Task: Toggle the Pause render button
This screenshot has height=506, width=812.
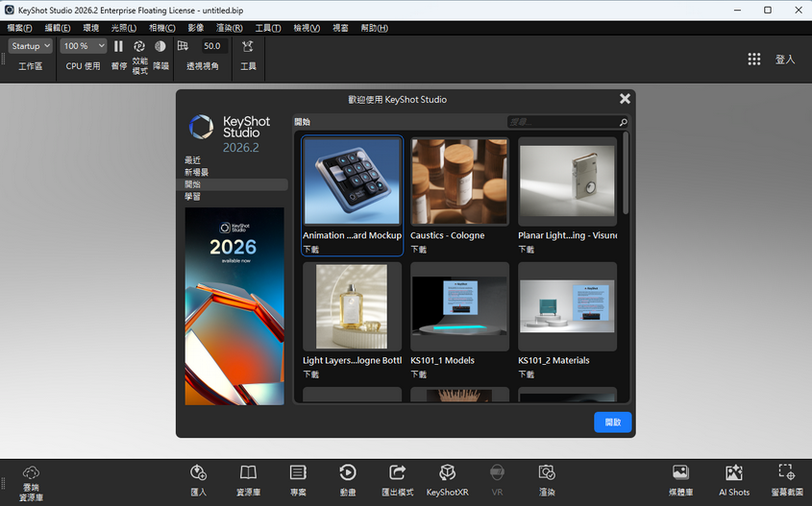Action: 118,46
